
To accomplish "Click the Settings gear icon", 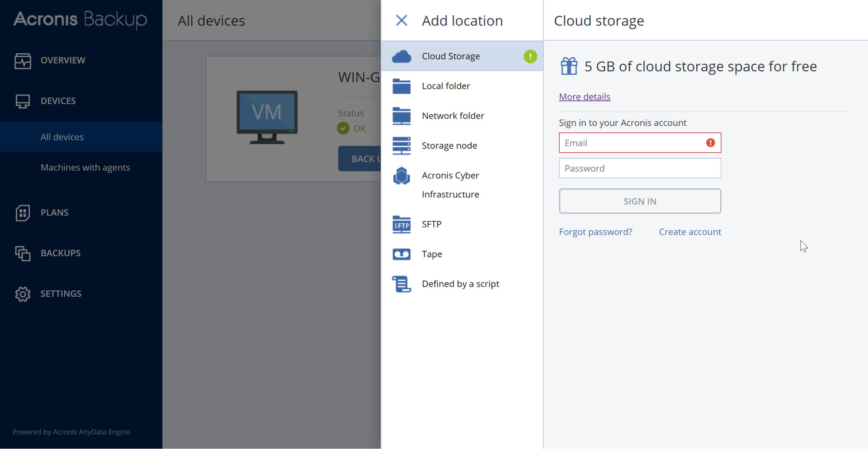I will 22,294.
